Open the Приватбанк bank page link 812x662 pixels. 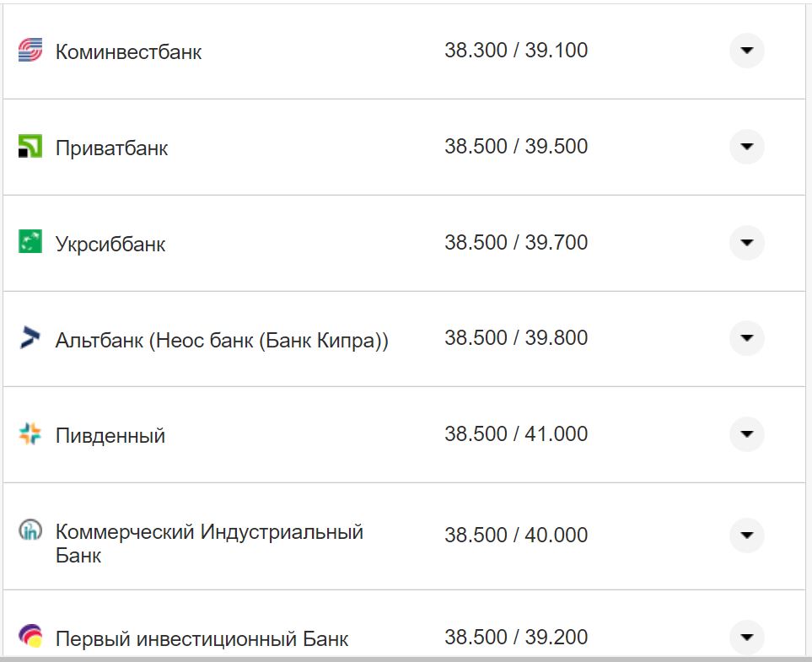pos(111,147)
